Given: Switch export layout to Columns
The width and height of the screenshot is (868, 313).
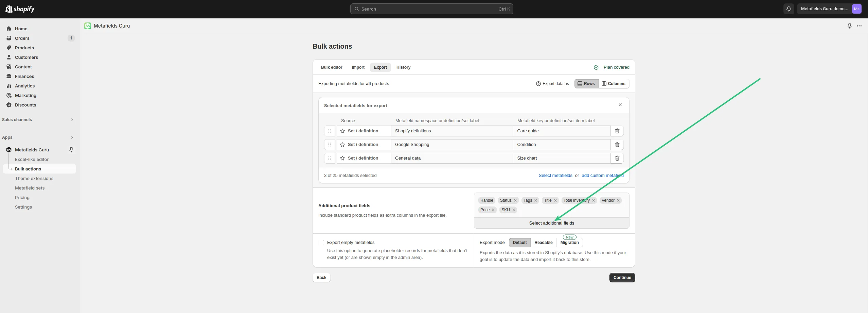Looking at the screenshot, I should (614, 84).
